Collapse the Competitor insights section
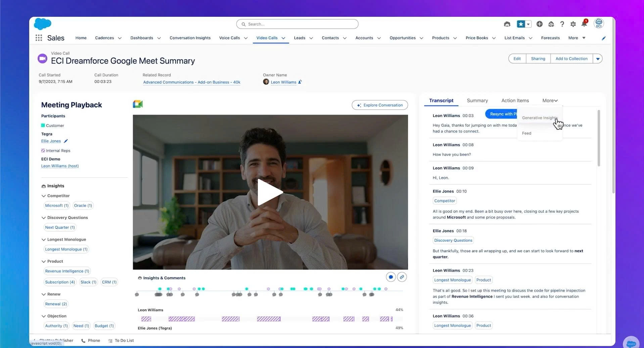The image size is (644, 348). [x=44, y=195]
